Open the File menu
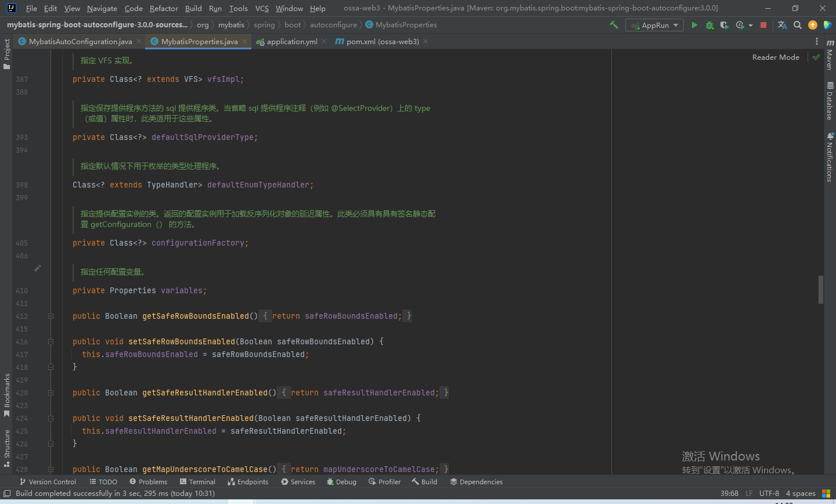Screen dimensions: 836x504 pos(31,8)
